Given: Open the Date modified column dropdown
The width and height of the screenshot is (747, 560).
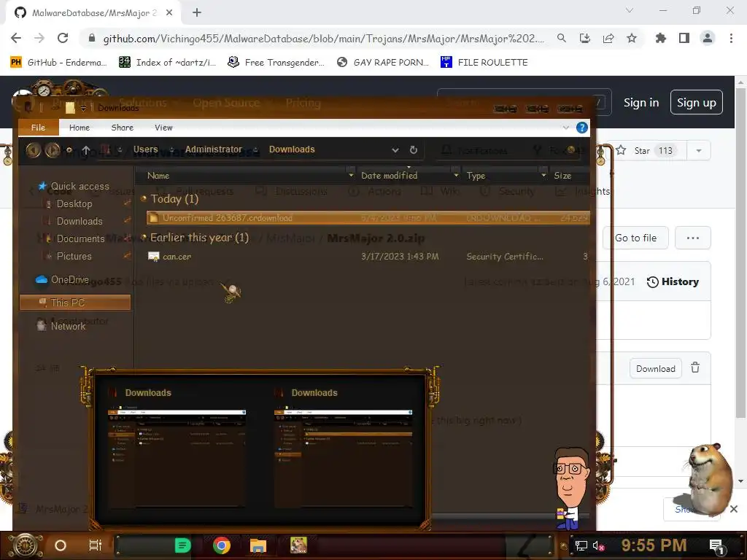Looking at the screenshot, I should (x=456, y=176).
